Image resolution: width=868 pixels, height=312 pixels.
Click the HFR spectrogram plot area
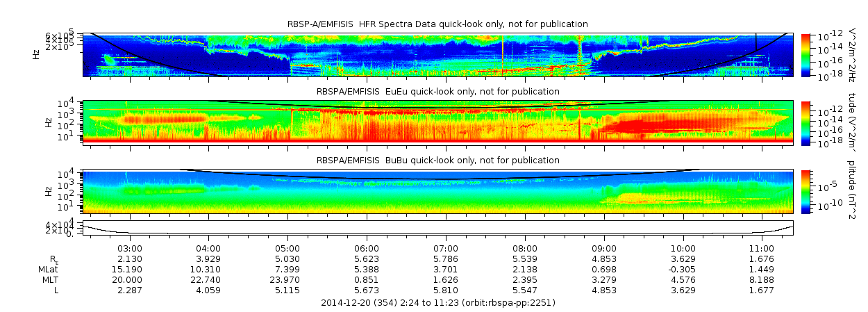(x=437, y=54)
